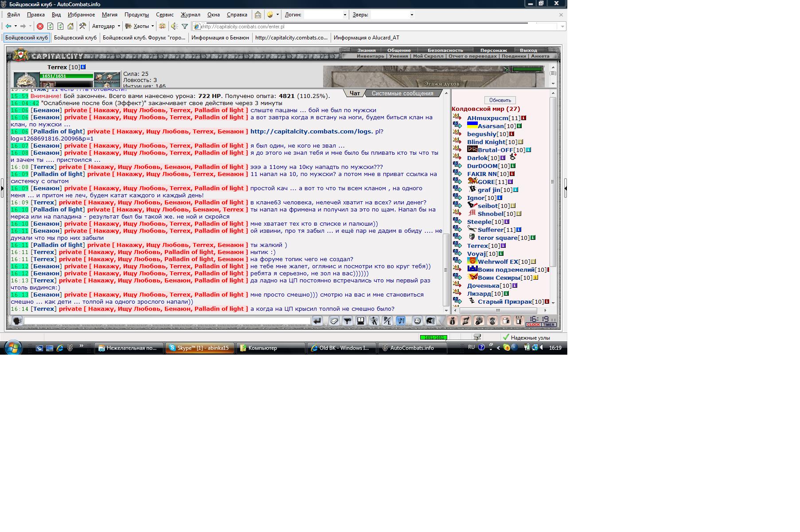The height and width of the screenshot is (532, 800).
Task: Click the green HP bar in status bar
Action: click(x=433, y=337)
